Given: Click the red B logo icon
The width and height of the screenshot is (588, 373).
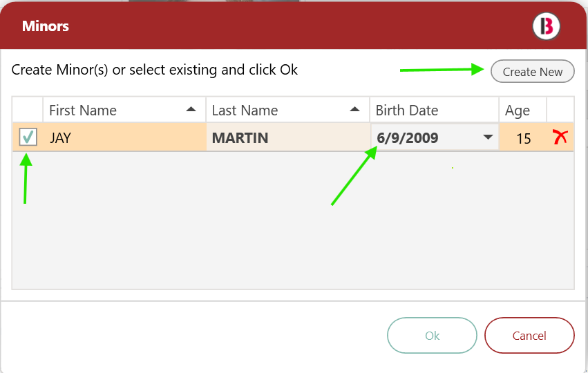Looking at the screenshot, I should pyautogui.click(x=546, y=26).
